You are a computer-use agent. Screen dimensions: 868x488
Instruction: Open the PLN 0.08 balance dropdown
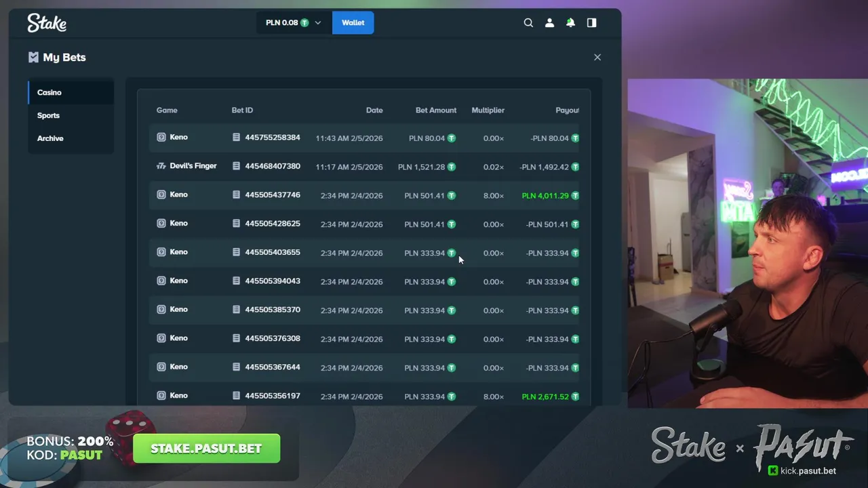tap(294, 22)
